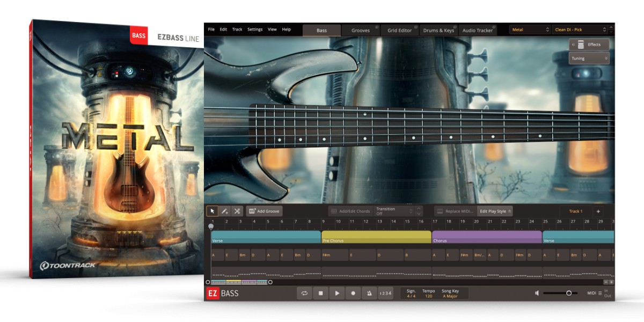The height and width of the screenshot is (322, 644).
Task: Click the Add Groove button
Action: 264,211
